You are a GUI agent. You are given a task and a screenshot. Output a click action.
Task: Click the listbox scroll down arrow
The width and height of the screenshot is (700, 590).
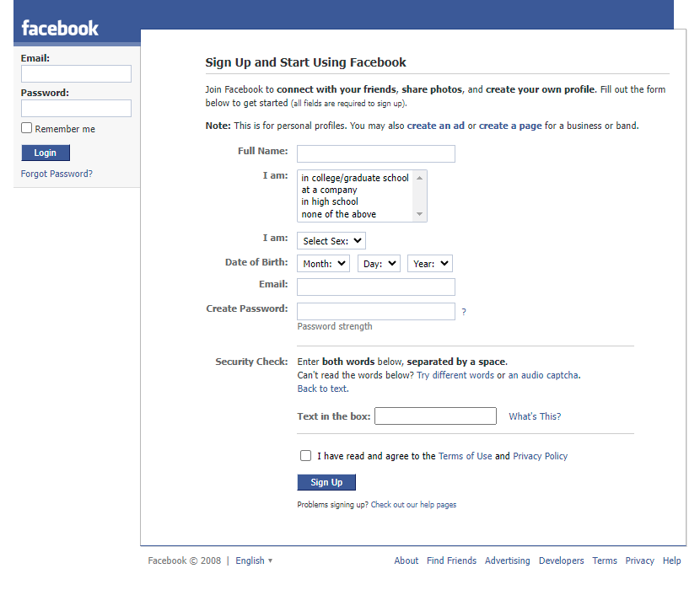pos(420,214)
